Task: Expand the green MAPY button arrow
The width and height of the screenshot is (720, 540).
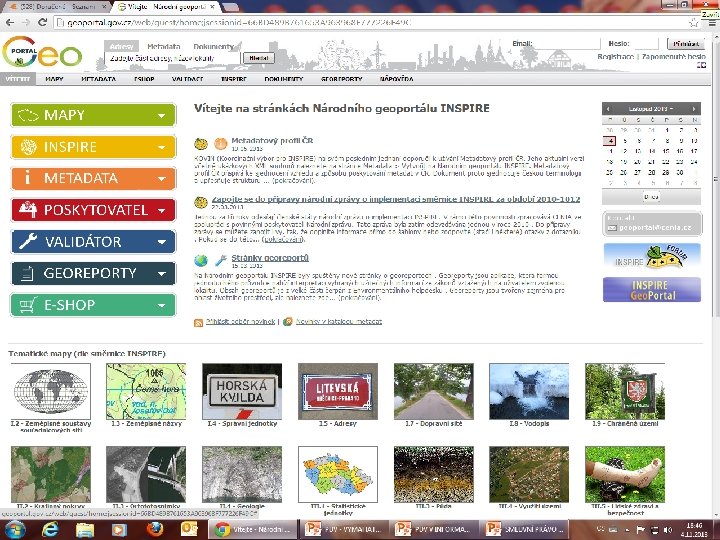Action: coord(162,115)
